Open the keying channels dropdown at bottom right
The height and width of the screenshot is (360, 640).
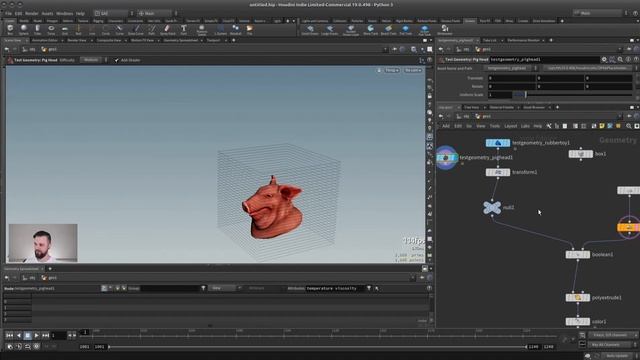point(613,335)
